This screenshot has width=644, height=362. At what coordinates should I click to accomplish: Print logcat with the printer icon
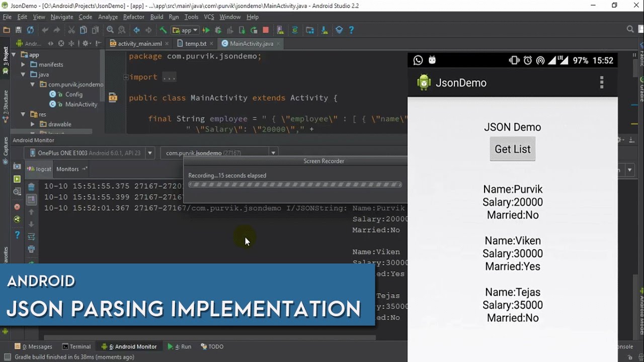click(x=31, y=249)
